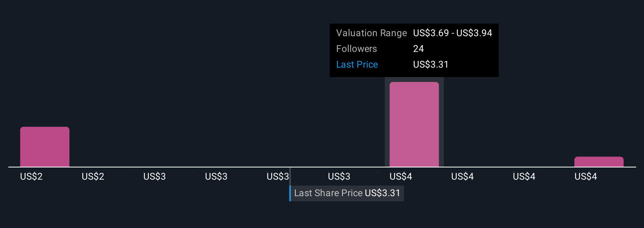Click the first US$3 axis label
The height and width of the screenshot is (228, 644).
coord(155,177)
